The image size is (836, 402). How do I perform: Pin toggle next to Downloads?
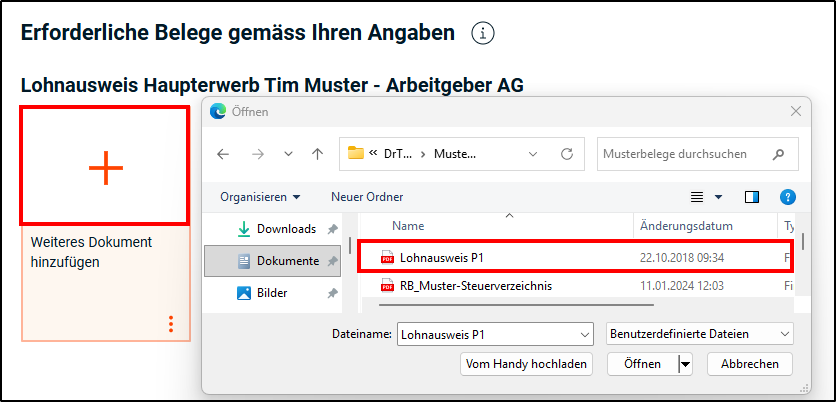331,229
